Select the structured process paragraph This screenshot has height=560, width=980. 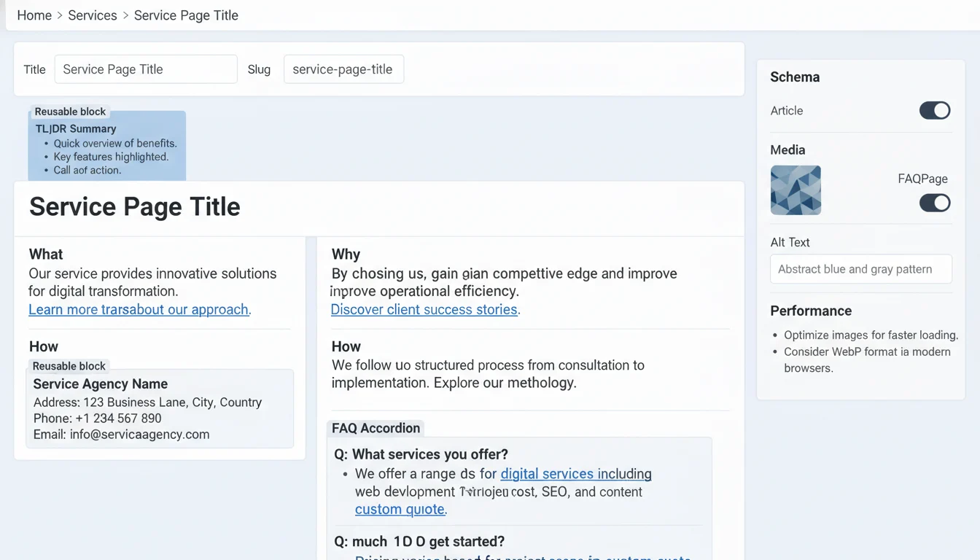[488, 374]
